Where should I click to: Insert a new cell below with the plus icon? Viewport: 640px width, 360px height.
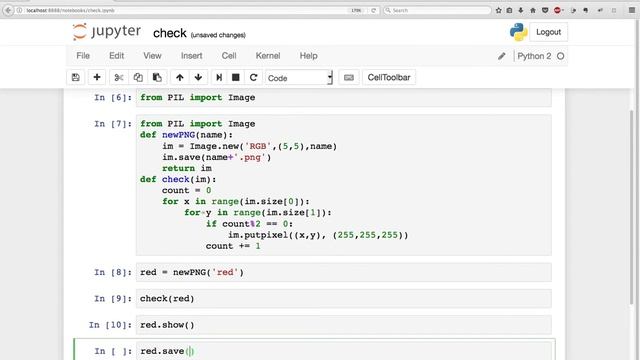point(97,78)
